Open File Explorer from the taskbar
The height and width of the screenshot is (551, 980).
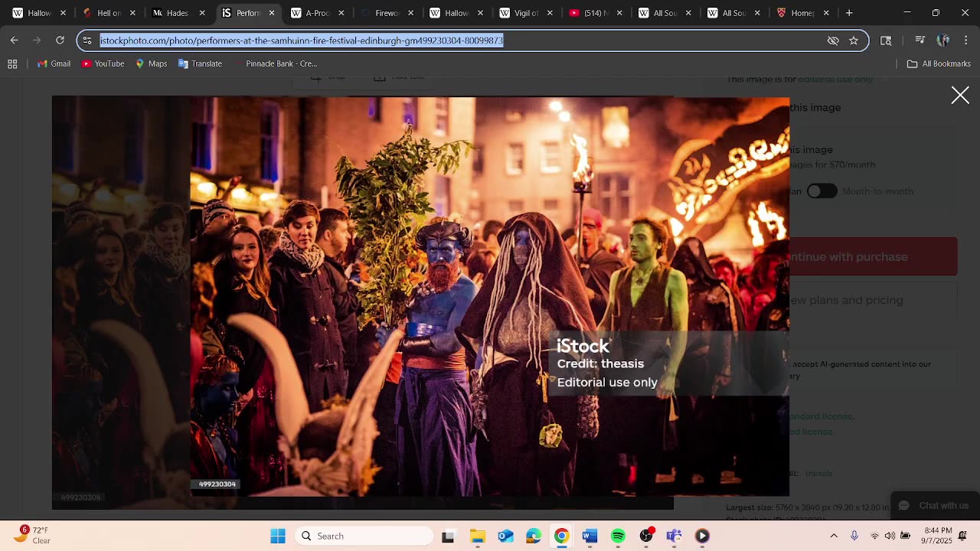[477, 536]
